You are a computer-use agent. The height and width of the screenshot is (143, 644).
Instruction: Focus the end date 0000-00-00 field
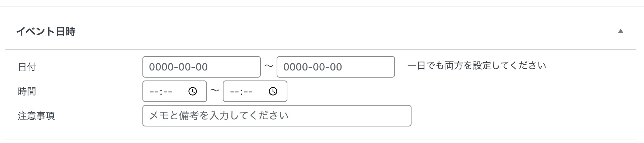pos(336,67)
